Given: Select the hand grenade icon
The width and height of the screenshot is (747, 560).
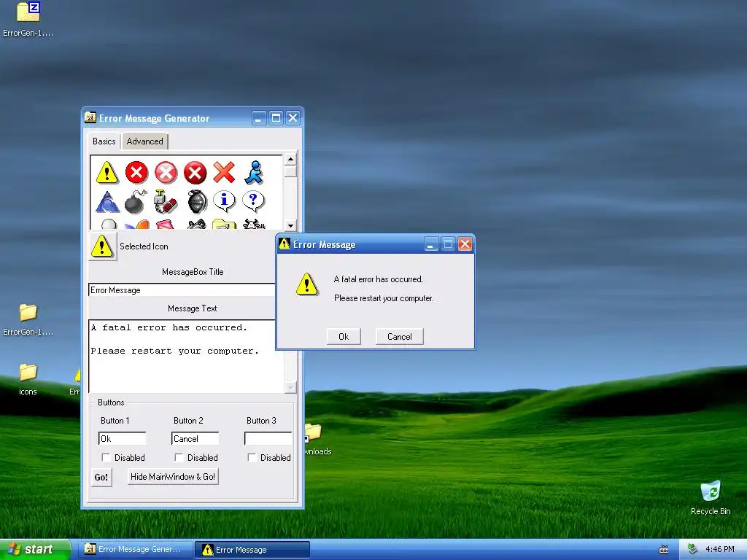Looking at the screenshot, I should coord(197,201).
